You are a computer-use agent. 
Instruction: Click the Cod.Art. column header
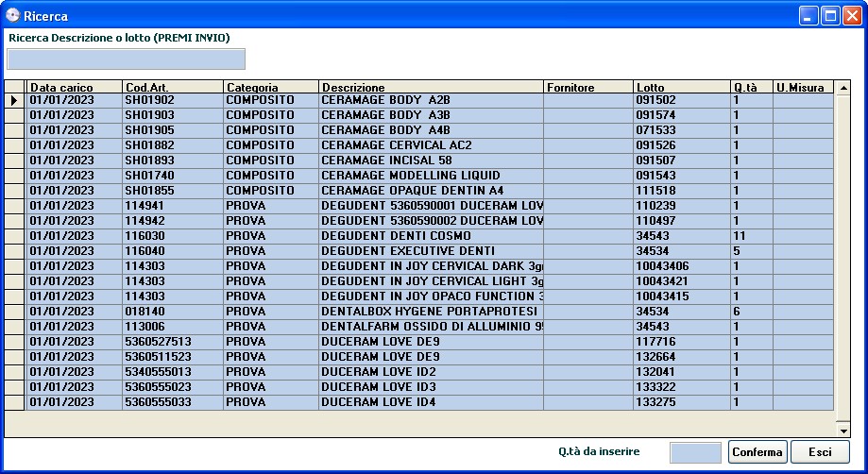point(173,87)
